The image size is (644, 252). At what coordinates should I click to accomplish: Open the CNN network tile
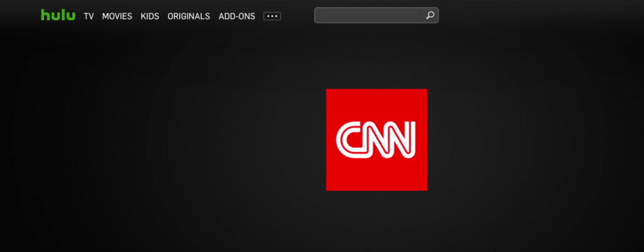376,140
